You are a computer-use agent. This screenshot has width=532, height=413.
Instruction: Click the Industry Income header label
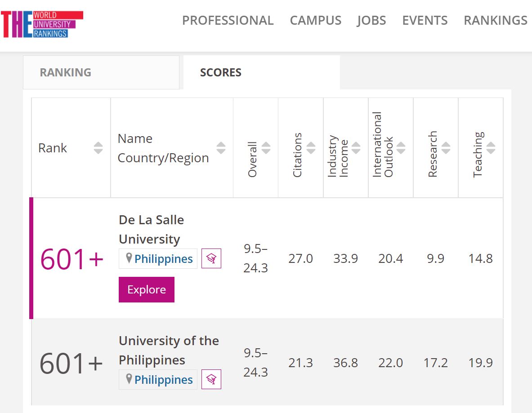338,156
